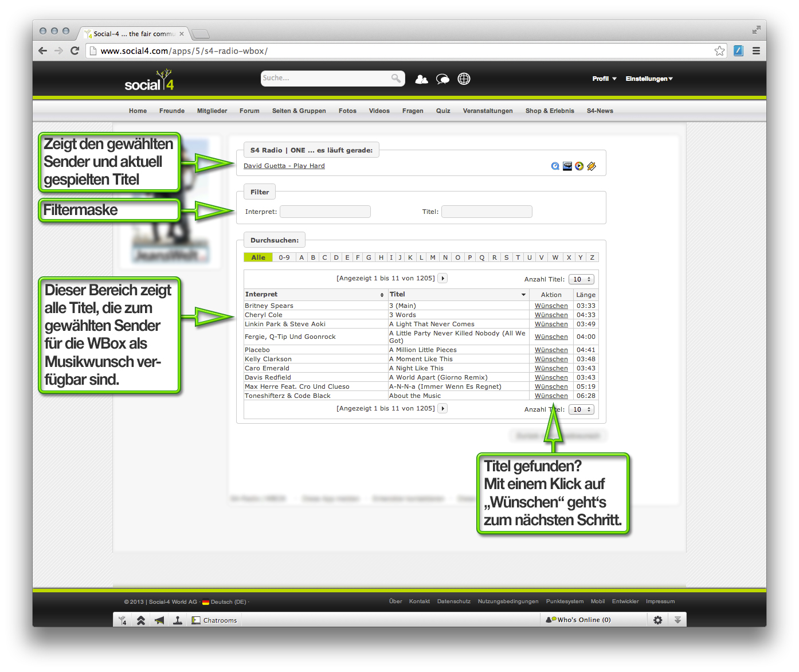799x672 pixels.
Task: Open stream with Winamp icon
Action: (592, 166)
